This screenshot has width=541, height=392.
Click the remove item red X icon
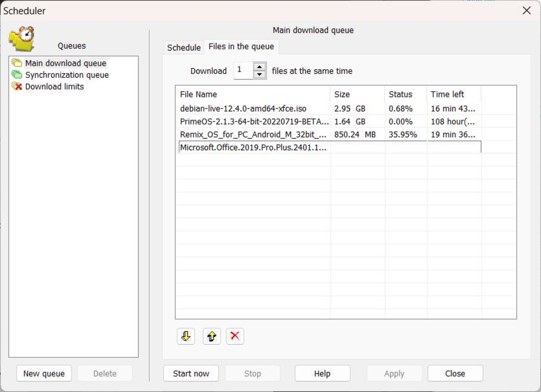pyautogui.click(x=234, y=335)
